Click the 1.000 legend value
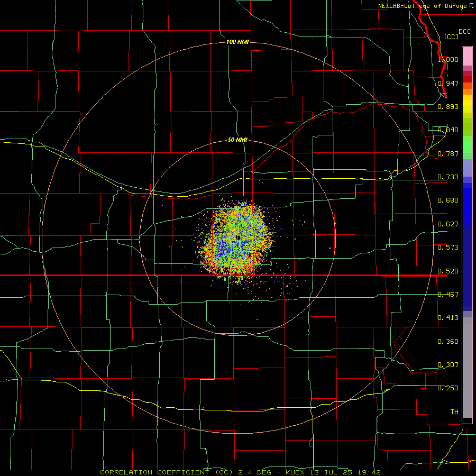This screenshot has height=476, width=476. tap(448, 59)
